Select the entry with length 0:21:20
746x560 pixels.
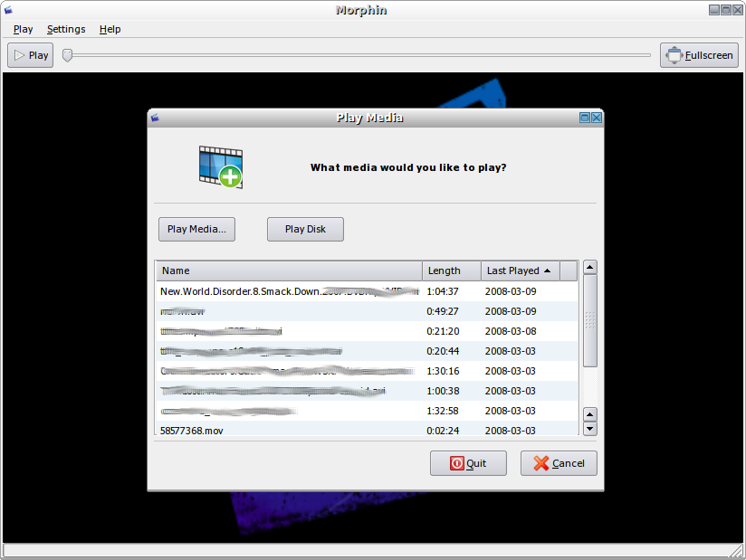tap(367, 331)
